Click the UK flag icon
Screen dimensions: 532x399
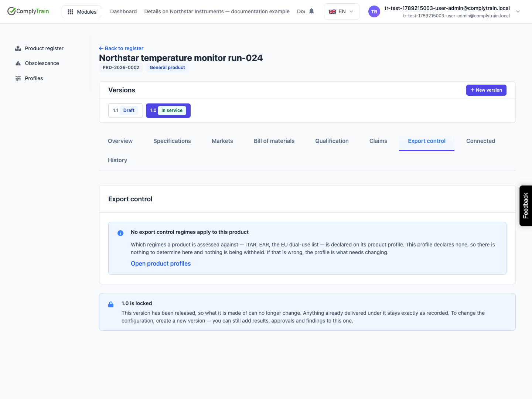(x=332, y=12)
